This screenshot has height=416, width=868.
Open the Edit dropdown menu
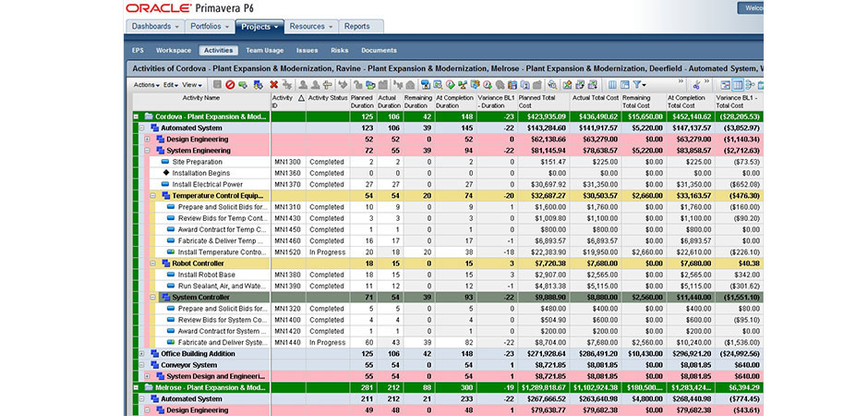170,85
